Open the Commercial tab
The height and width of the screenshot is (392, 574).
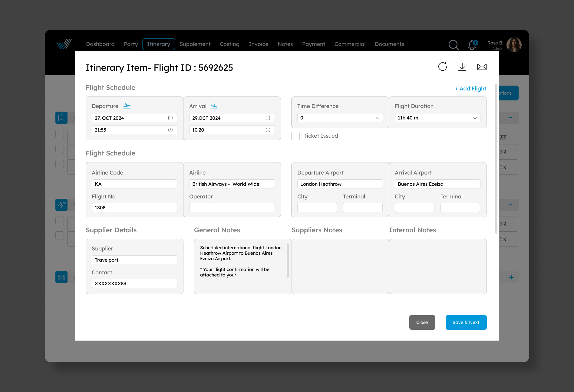[x=350, y=44]
